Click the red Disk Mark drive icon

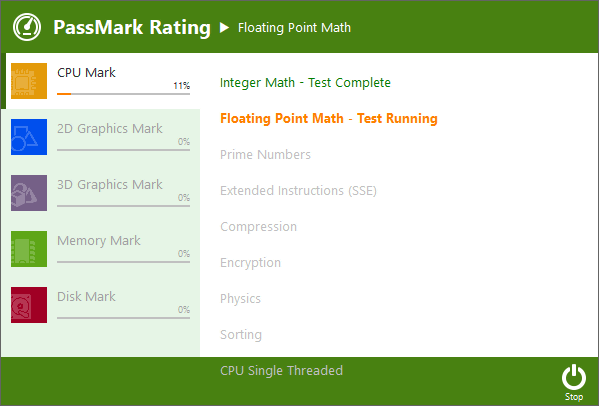point(29,305)
